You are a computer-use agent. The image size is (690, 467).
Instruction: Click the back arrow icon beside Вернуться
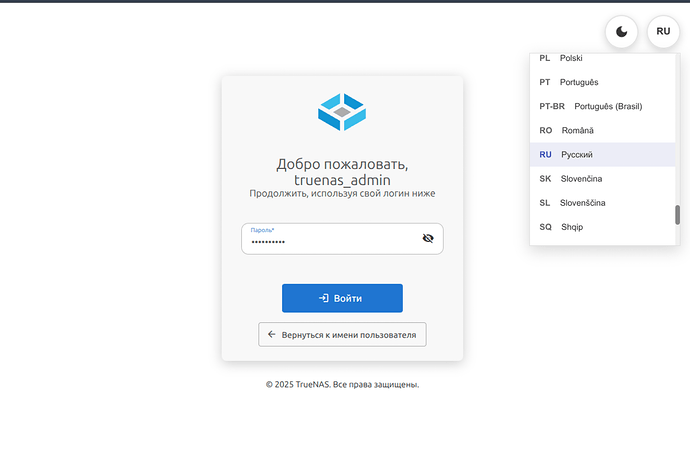[272, 334]
